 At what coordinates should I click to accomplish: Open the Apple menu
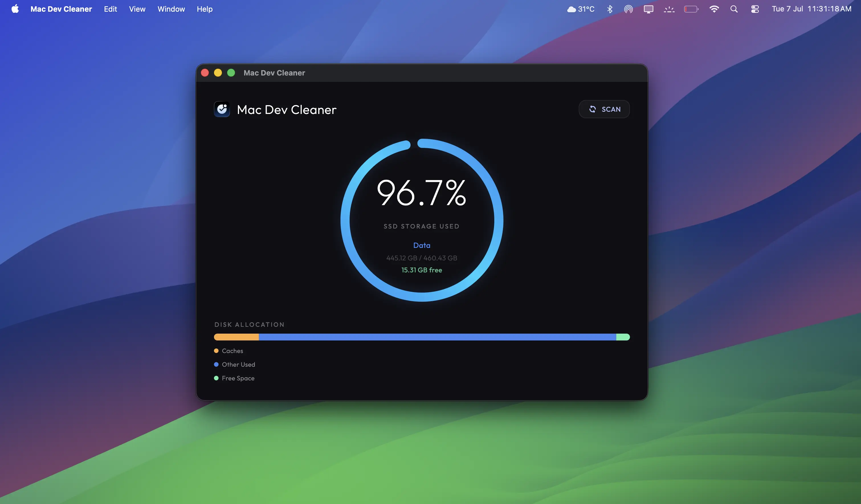(15, 9)
